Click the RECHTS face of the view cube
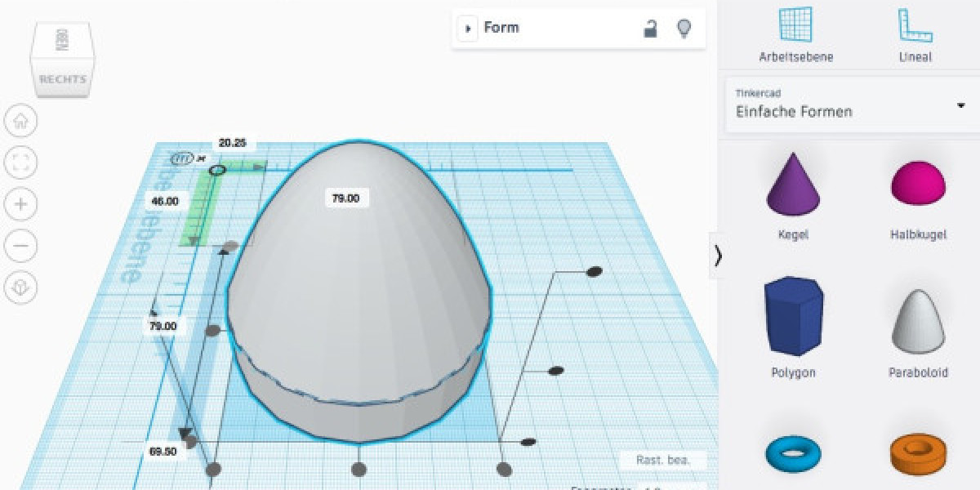 click(63, 79)
